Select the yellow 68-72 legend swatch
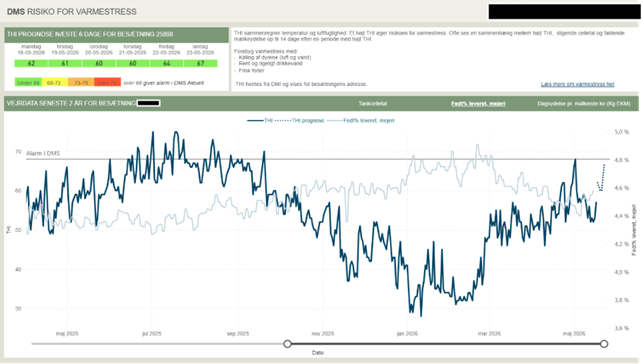Viewport: 642px width, 364px height. [x=54, y=82]
